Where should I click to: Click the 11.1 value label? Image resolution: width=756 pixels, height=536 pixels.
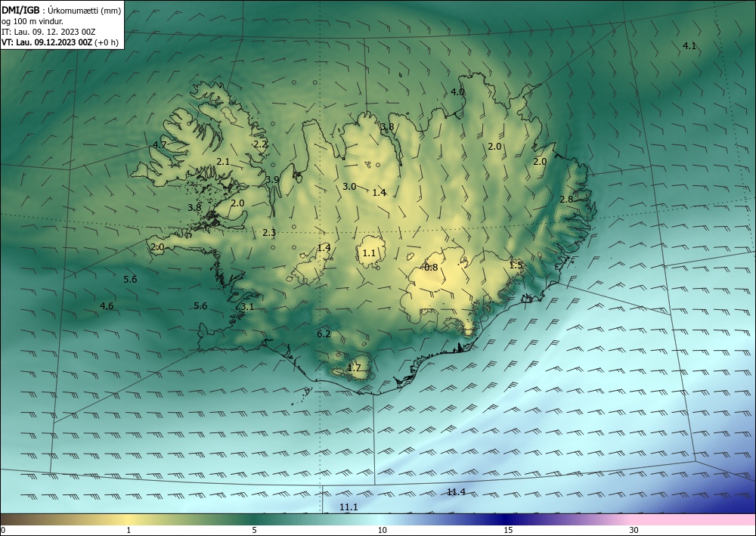[349, 507]
